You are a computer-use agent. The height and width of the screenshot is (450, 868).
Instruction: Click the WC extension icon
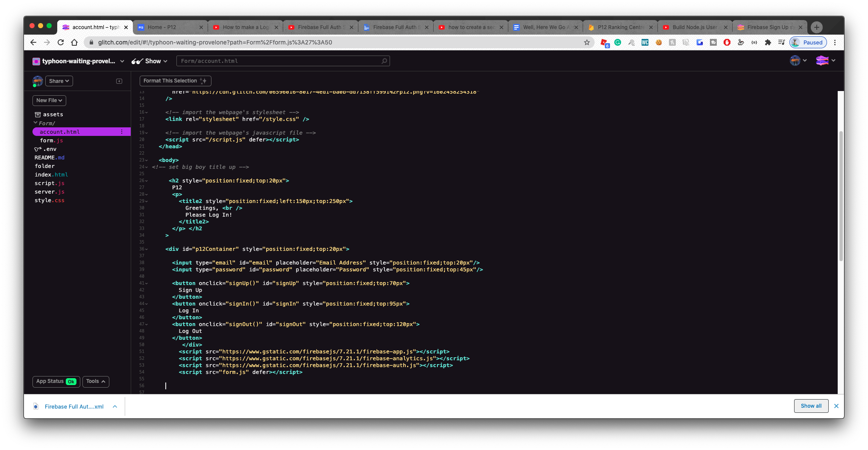[645, 42]
